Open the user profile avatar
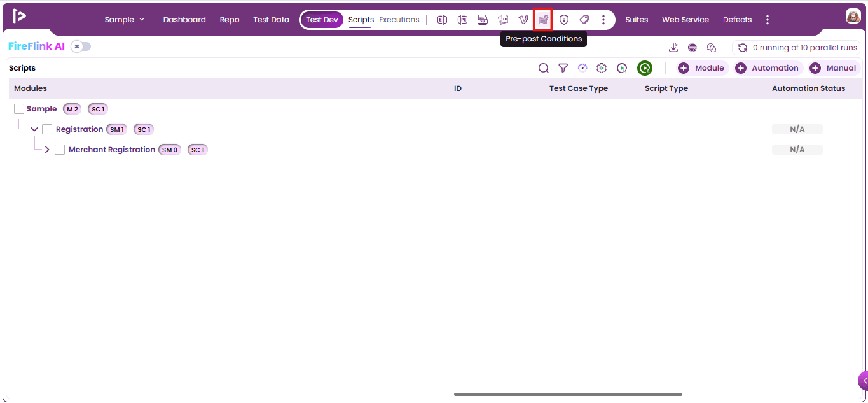This screenshot has height=403, width=868. (853, 17)
